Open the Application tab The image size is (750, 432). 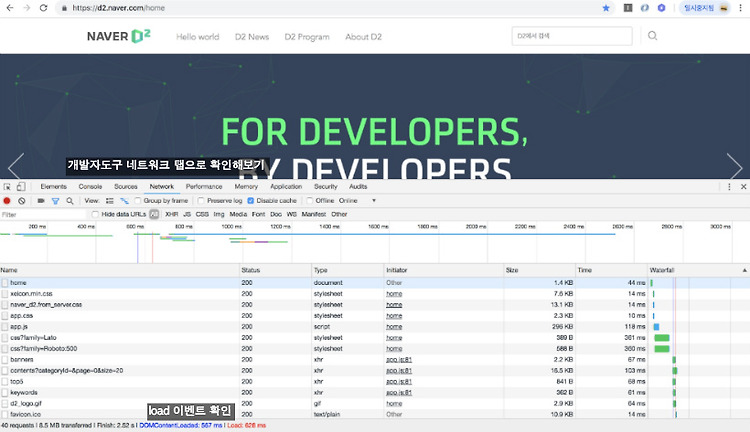286,187
